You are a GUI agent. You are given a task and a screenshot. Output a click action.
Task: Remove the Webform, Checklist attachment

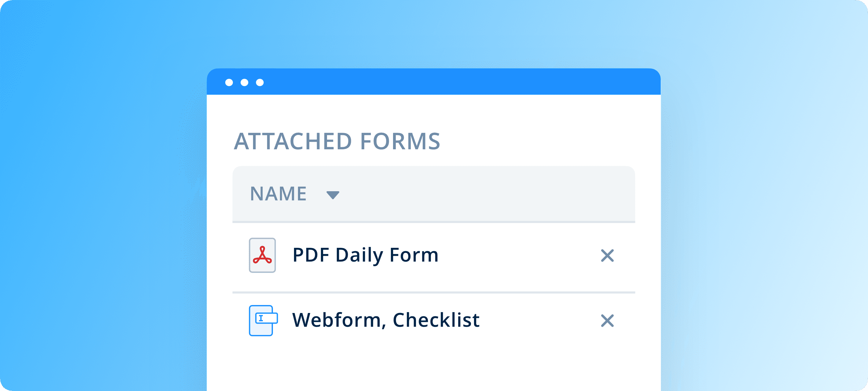607,321
